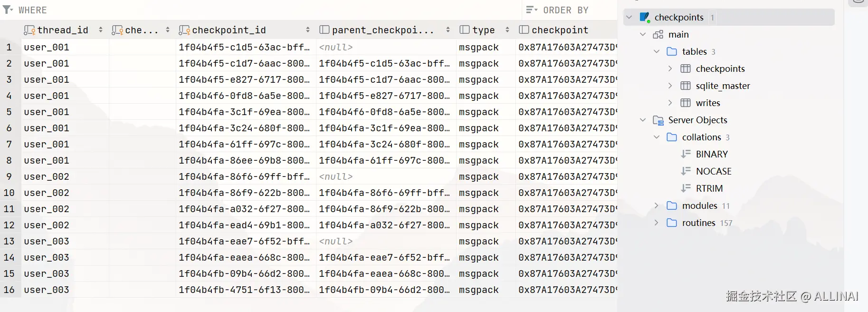The height and width of the screenshot is (312, 868).
Task: Click the NOCASE collation icon
Action: 686,171
